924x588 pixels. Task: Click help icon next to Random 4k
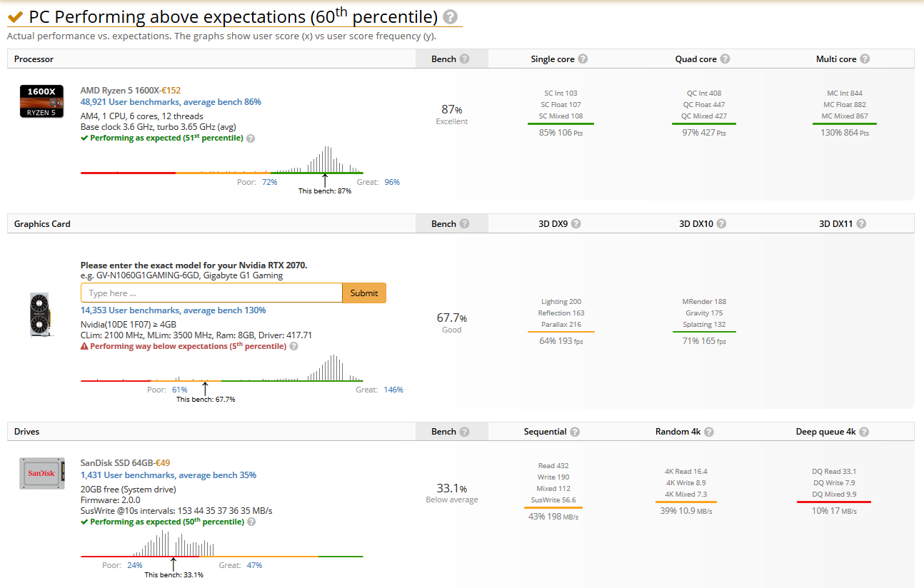(709, 432)
